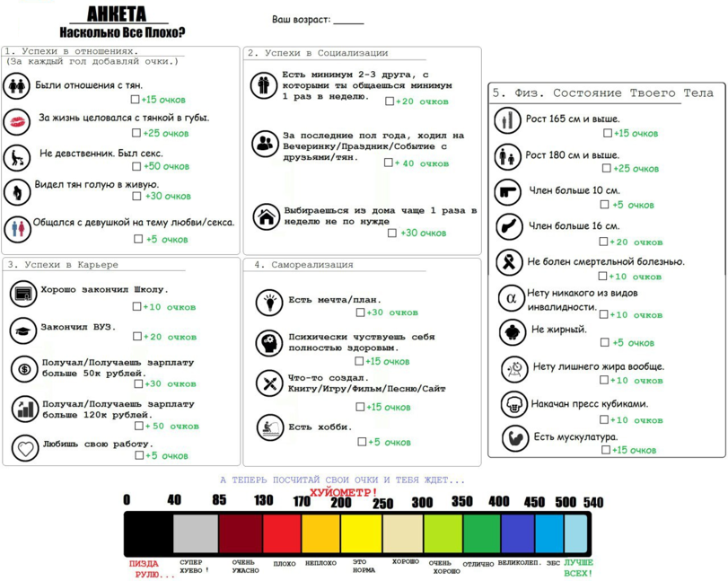Click the dark green 'ОТЛИЧНО' scale segment
728x581 pixels.
click(482, 533)
